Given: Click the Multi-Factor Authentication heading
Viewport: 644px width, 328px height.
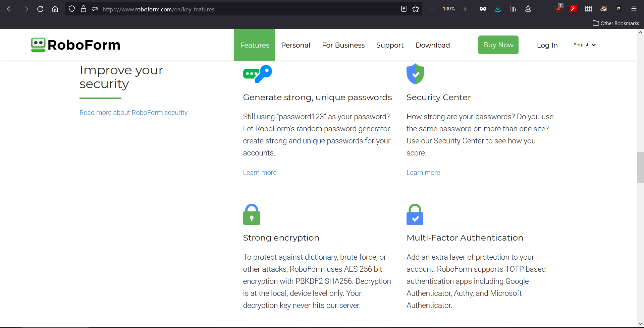Looking at the screenshot, I should pyautogui.click(x=465, y=238).
